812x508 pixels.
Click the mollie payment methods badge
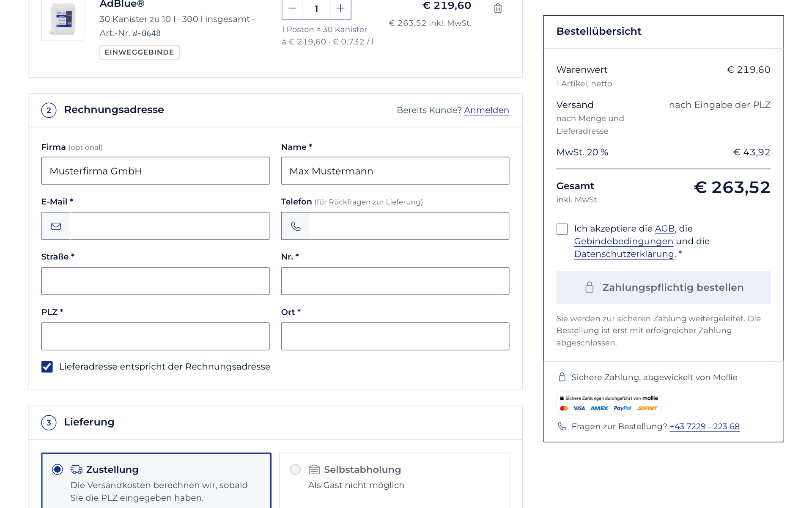click(609, 403)
